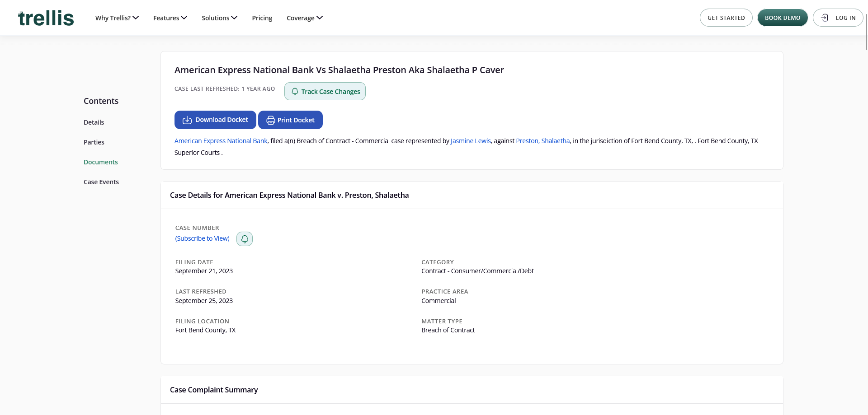Click the matter type Breach of Contract

(x=448, y=330)
